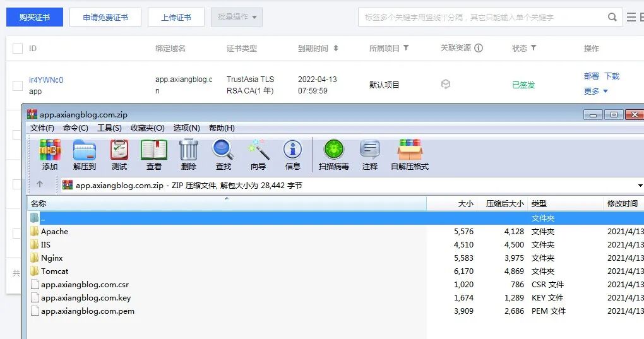Image resolution: width=644 pixels, height=339 pixels.
Task: Click the 测试 (Test) toolbar icon
Action: click(x=119, y=150)
